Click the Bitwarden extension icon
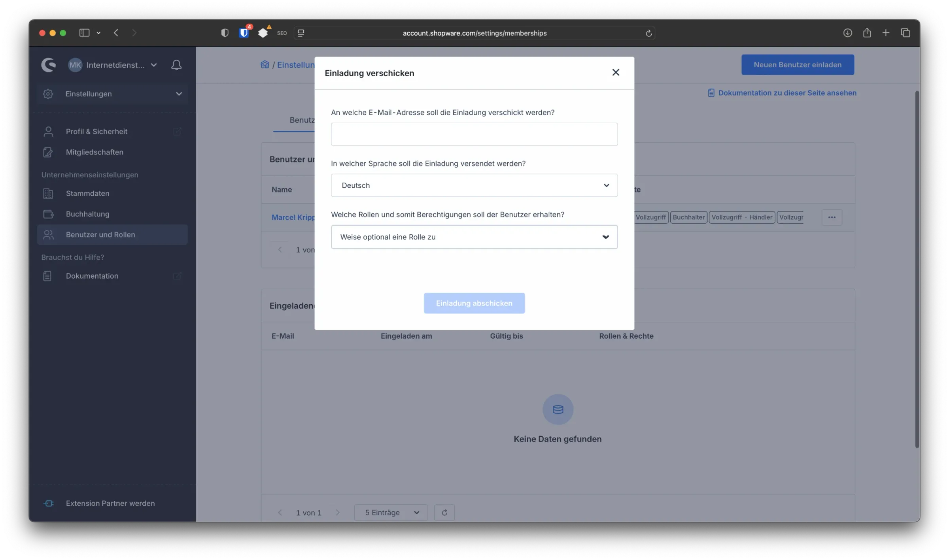The width and height of the screenshot is (949, 560). 244,33
